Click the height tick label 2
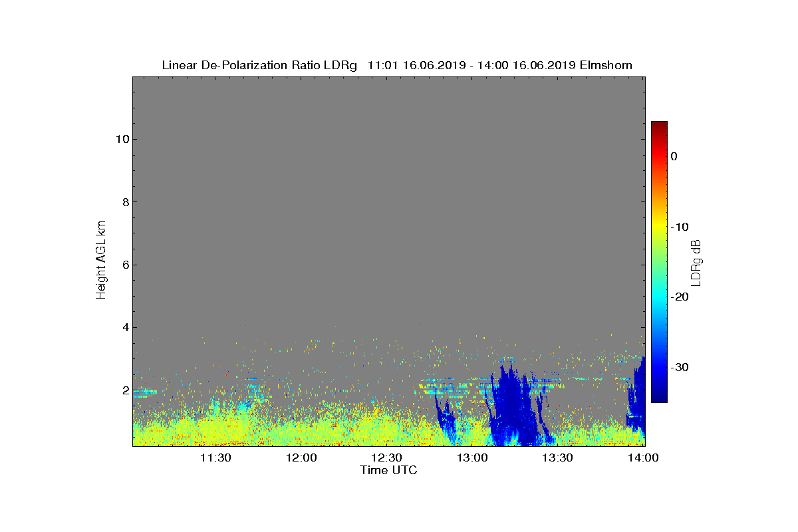 (124, 390)
